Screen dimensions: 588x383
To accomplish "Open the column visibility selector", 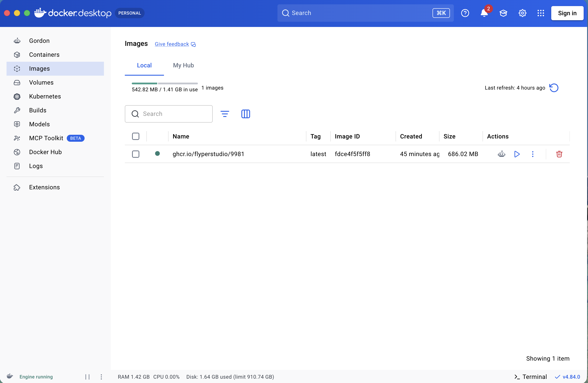I will [246, 114].
